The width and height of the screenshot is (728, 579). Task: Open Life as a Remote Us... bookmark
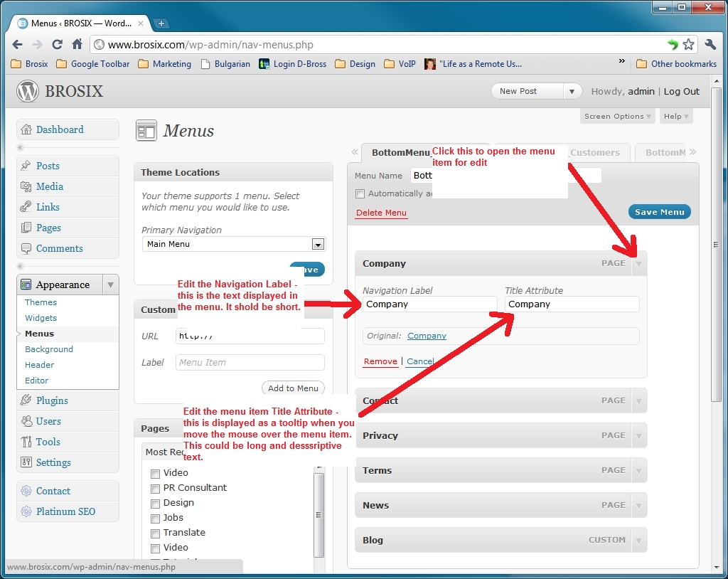pyautogui.click(x=473, y=64)
